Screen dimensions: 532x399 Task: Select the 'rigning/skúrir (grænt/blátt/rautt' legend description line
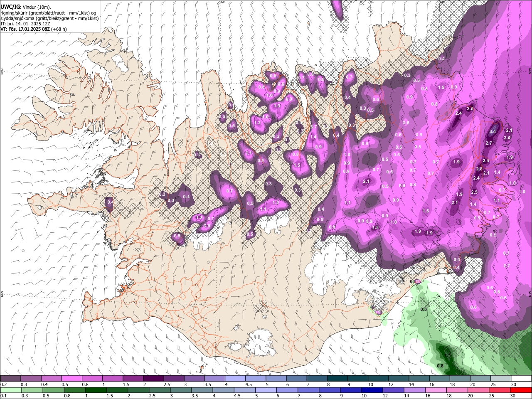coord(48,13)
